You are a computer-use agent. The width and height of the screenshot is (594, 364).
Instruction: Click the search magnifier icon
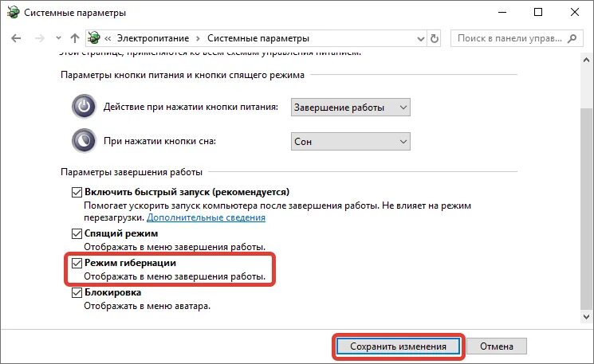click(x=572, y=38)
